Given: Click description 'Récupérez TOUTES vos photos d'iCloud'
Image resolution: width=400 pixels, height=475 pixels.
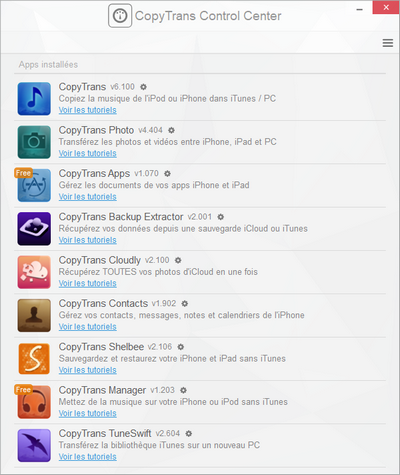Looking at the screenshot, I should [158, 272].
